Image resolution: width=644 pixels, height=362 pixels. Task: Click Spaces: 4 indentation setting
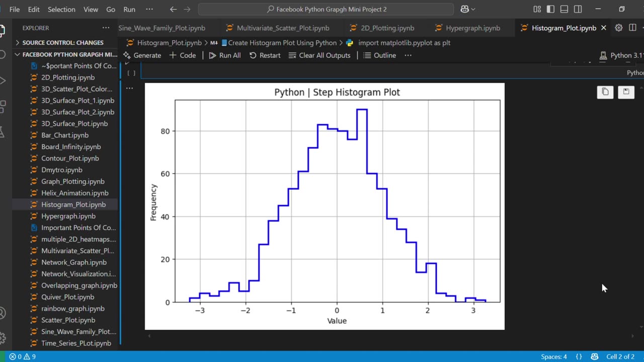[553, 356]
